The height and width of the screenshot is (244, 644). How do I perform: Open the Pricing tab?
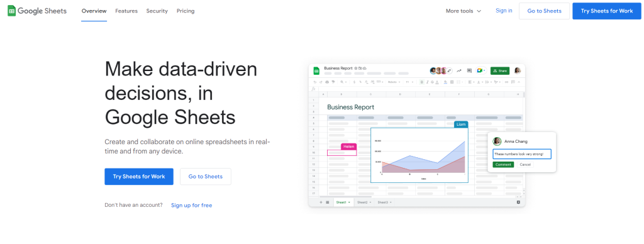[186, 11]
